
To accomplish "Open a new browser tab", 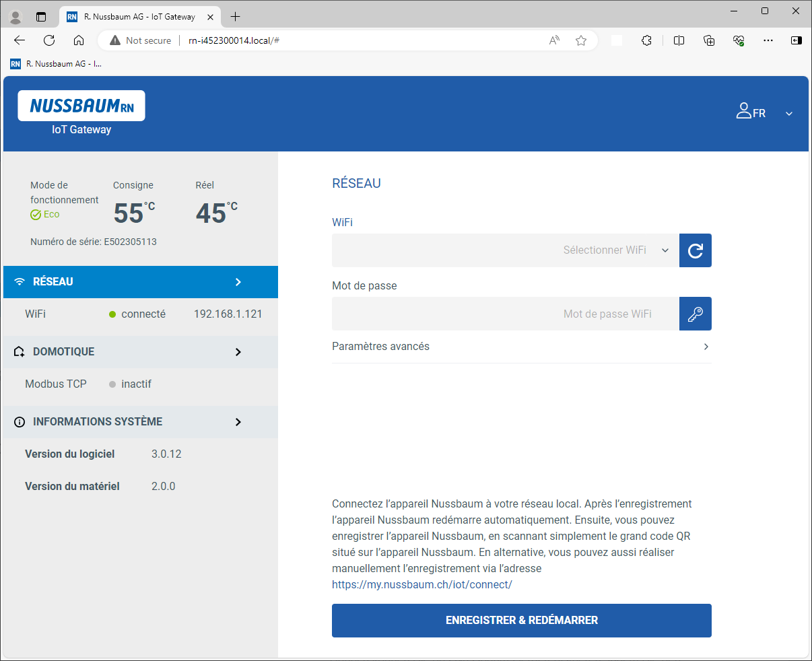I will (x=235, y=17).
